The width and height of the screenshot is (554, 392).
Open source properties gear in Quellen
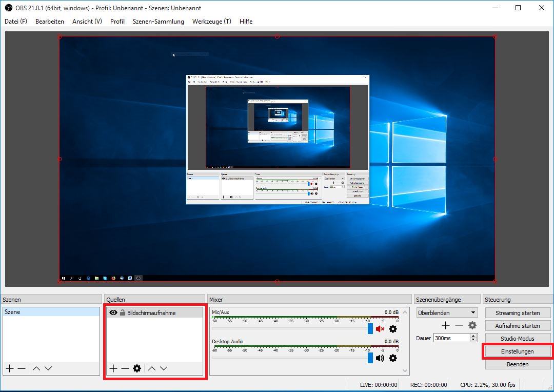coord(137,368)
